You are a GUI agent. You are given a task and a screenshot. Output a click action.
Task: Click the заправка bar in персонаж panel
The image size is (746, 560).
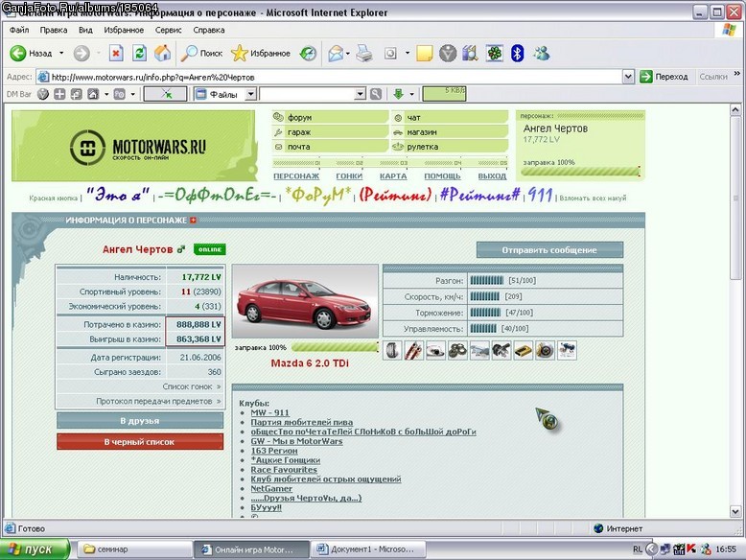pos(580,172)
